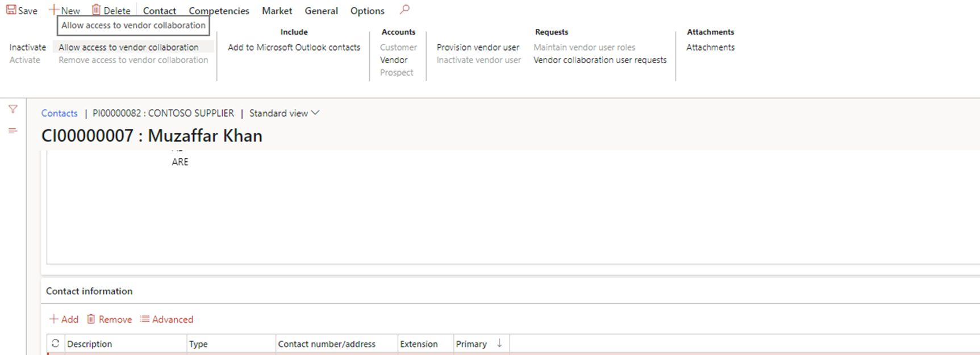Collapse the Contact information section header

(x=89, y=291)
